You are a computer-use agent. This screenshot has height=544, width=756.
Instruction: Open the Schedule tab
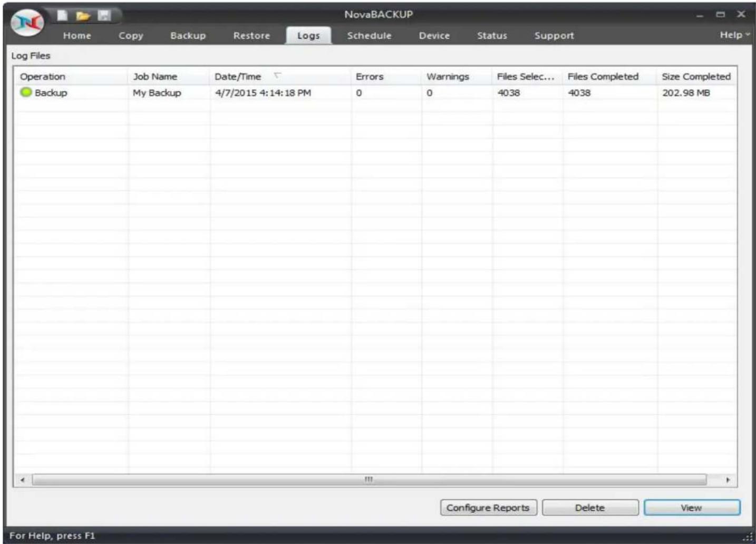coord(369,35)
